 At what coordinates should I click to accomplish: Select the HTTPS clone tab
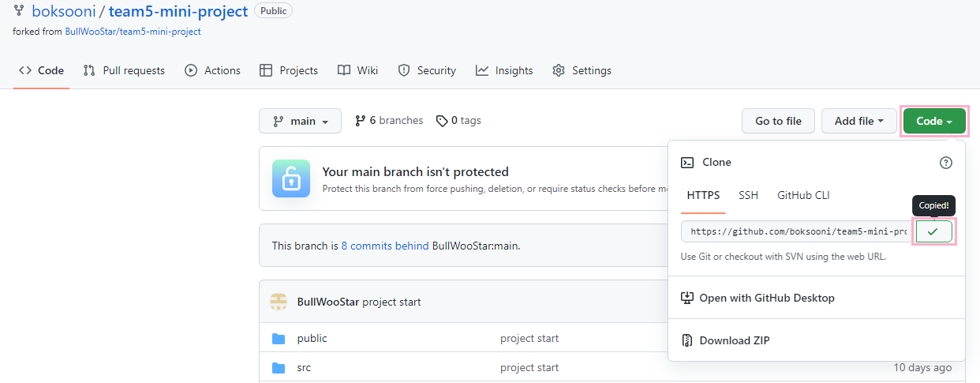[x=703, y=195]
